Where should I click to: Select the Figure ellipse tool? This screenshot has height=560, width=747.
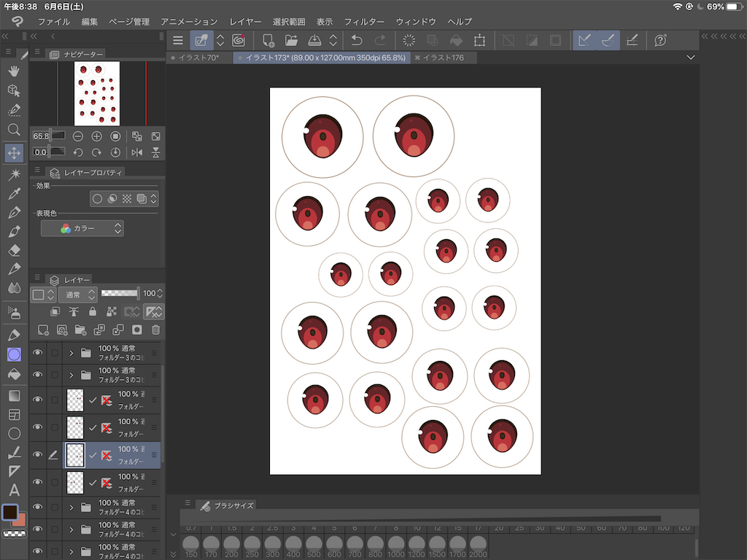[x=15, y=433]
